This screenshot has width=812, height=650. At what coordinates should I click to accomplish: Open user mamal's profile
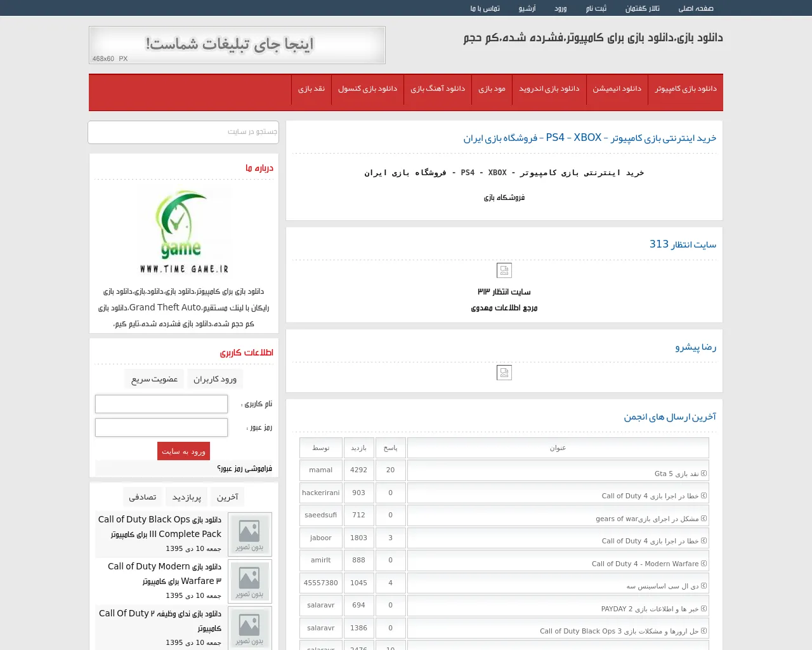321,470
